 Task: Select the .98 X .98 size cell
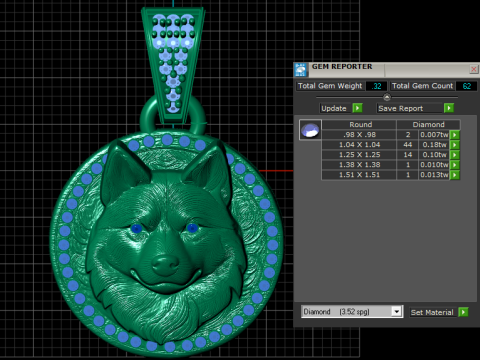[359, 135]
